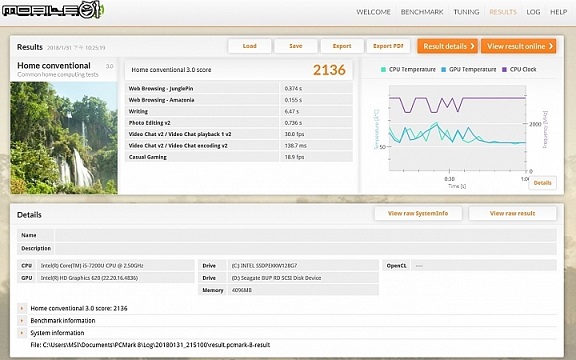
Task: Open the HELP tab
Action: click(558, 12)
